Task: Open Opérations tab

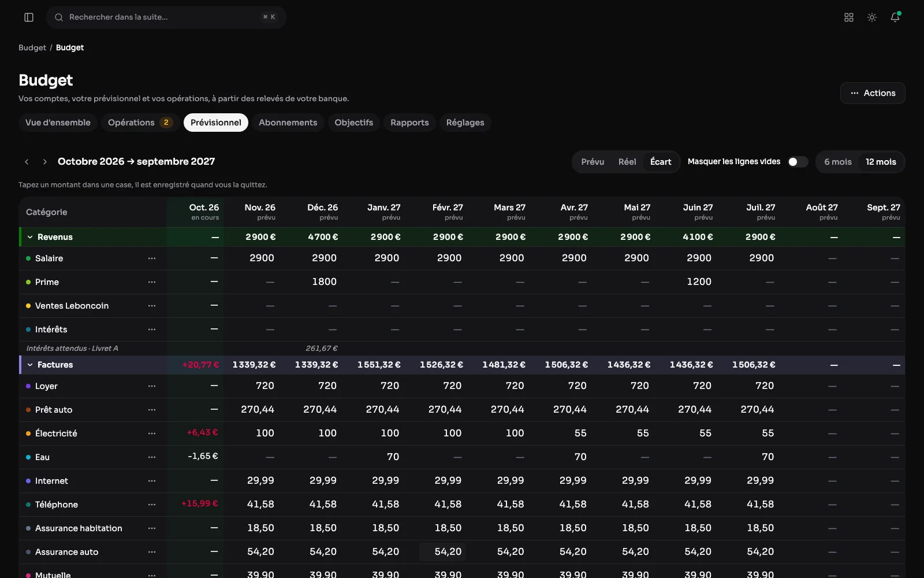Action: click(x=140, y=123)
